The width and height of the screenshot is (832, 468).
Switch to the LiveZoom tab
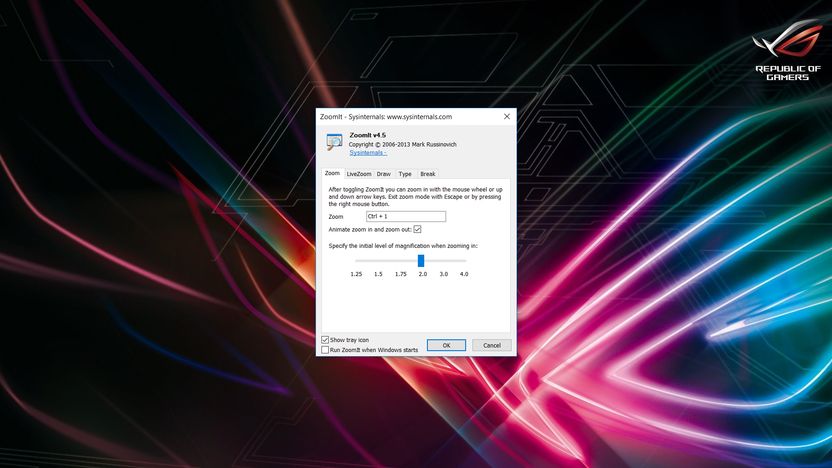[x=359, y=174]
